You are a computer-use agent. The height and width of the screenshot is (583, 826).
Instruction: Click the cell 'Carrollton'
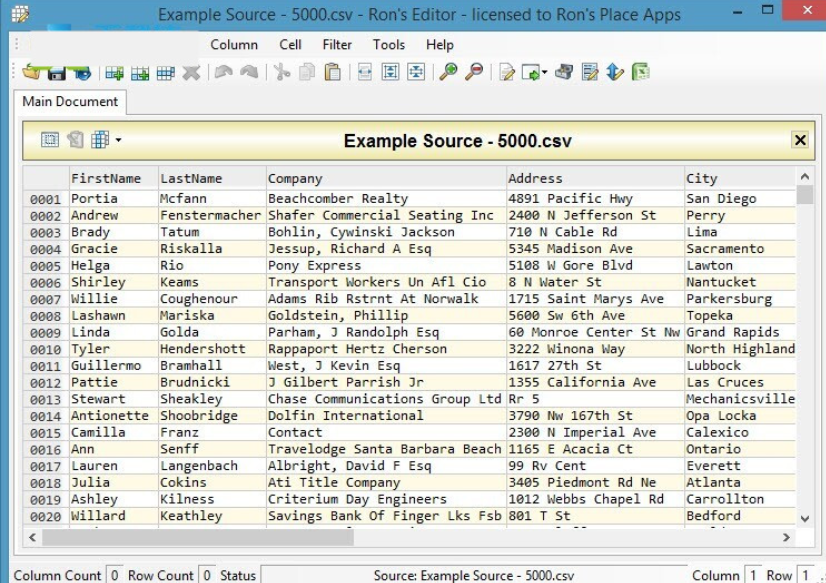click(x=740, y=499)
